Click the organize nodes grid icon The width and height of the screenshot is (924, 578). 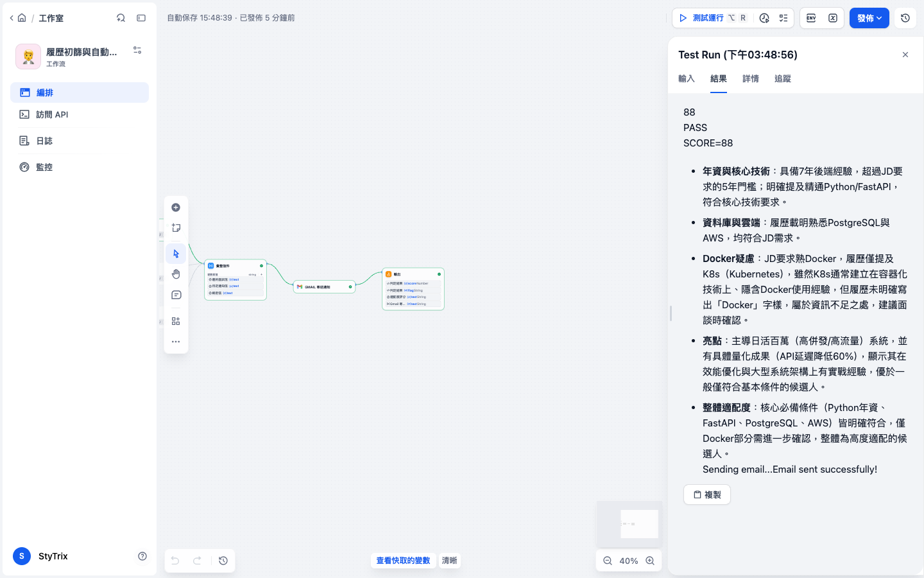click(176, 321)
